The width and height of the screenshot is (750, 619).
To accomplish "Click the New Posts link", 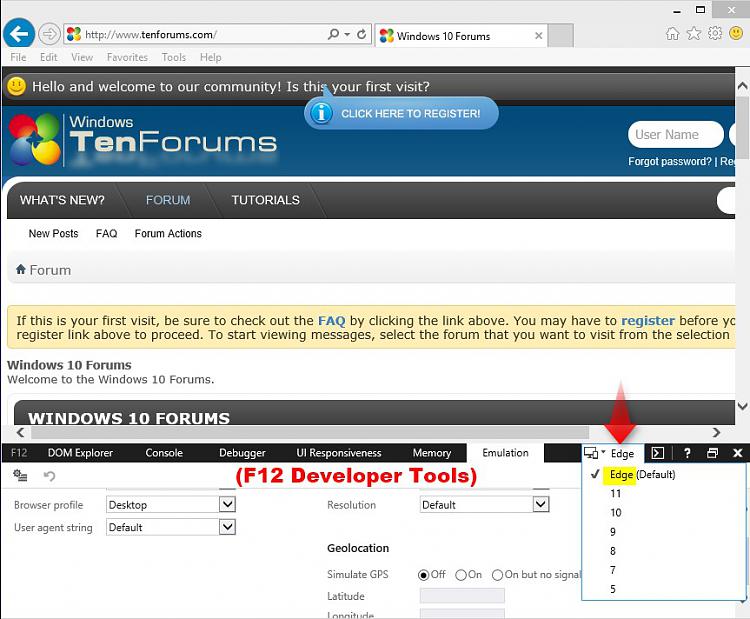I will [x=54, y=233].
